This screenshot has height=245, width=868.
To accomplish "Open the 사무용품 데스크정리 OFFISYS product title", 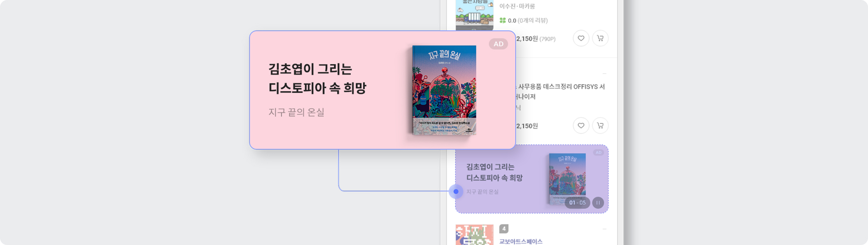I will [x=559, y=91].
